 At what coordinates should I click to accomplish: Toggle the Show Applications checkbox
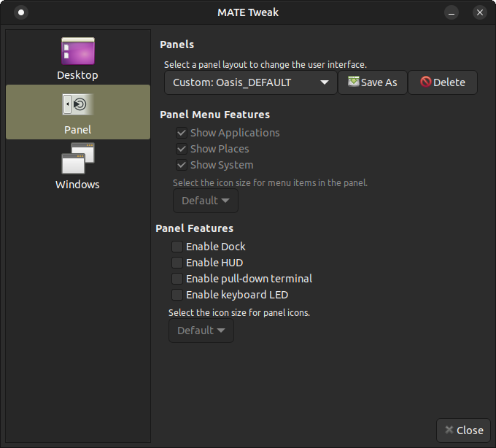tap(182, 133)
